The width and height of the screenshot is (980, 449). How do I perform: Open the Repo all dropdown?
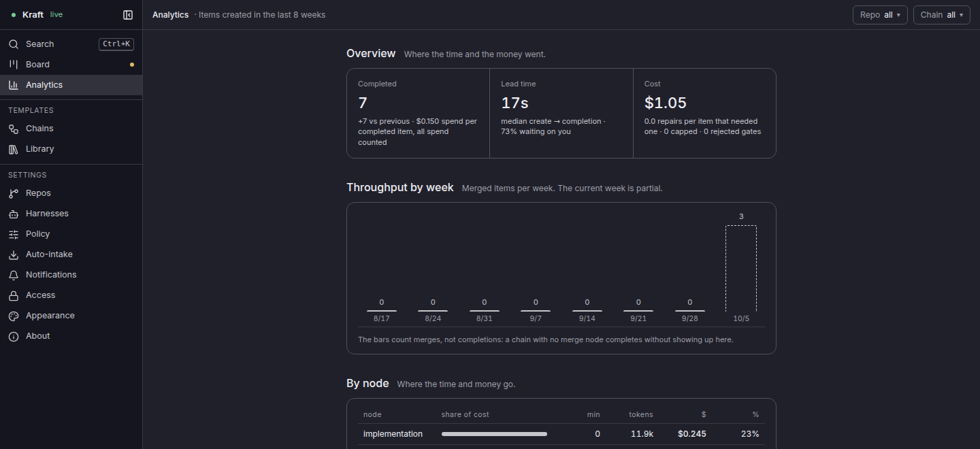point(880,15)
